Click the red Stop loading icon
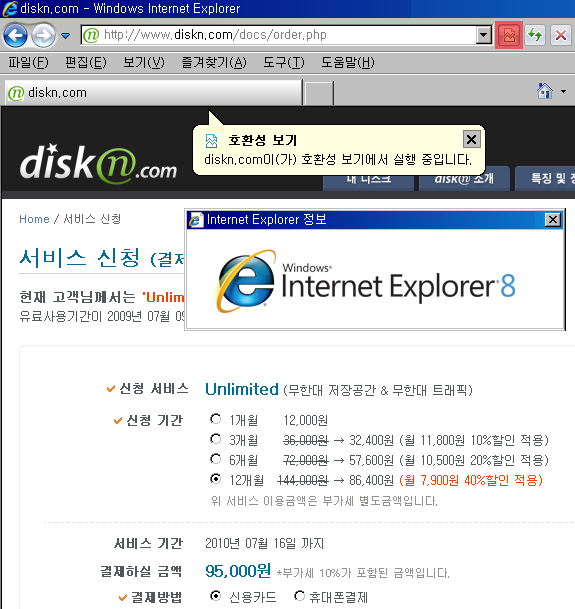This screenshot has height=609, width=575. [x=561, y=35]
